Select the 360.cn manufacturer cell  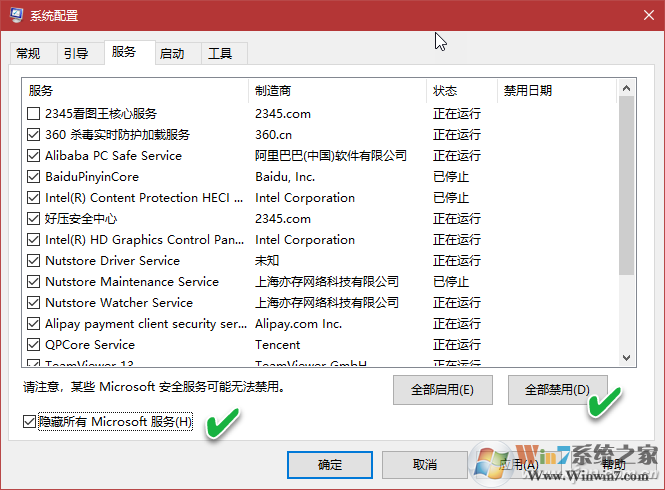[274, 134]
